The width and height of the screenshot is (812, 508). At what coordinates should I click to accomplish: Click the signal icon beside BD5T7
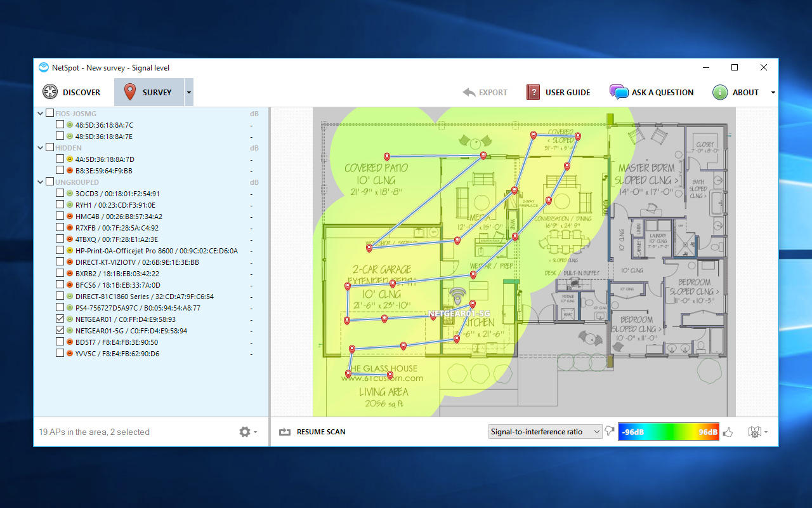70,342
